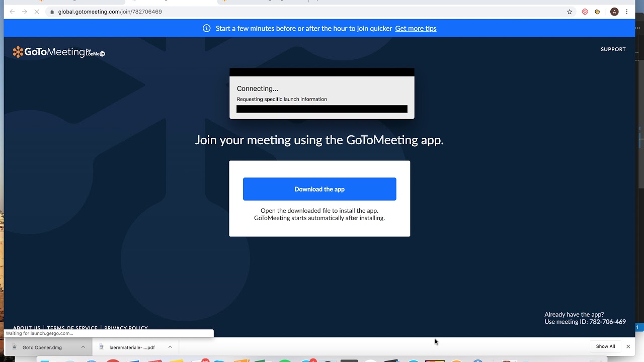Open the PRIVACY POLICY link
The image size is (644, 362).
tap(126, 328)
